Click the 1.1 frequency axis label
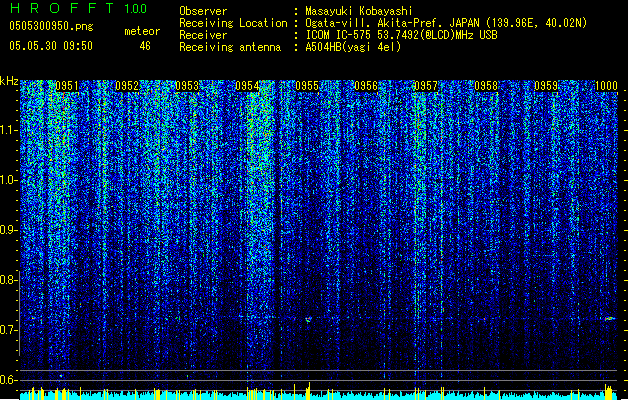The width and height of the screenshot is (629, 400). click(x=8, y=130)
